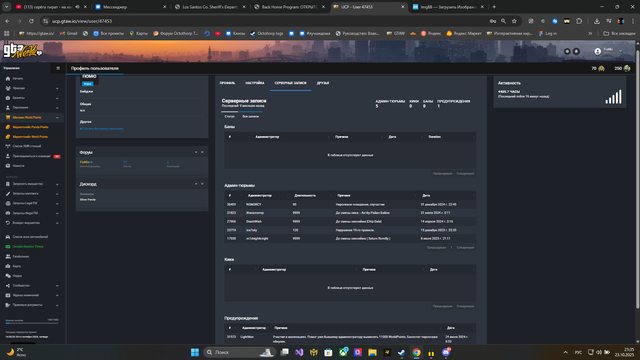This screenshot has height=360, width=640.
Task: Expand the Сообщество sidebar submenu
Action: click(57, 286)
